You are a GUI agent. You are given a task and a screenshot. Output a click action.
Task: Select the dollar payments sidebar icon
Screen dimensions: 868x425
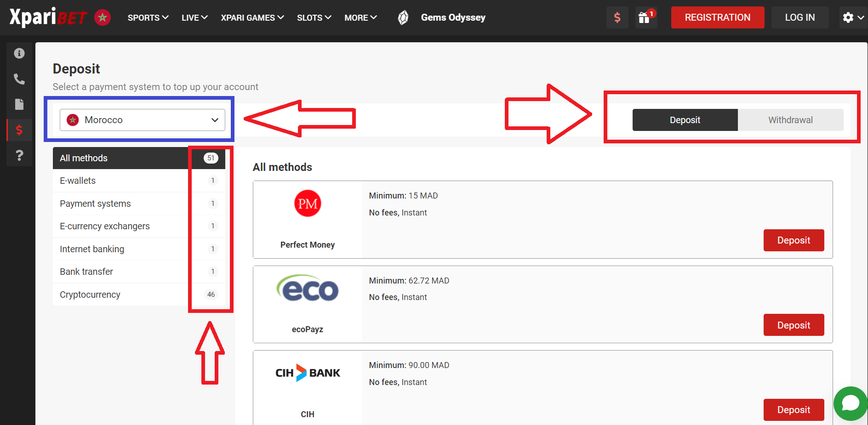coord(19,130)
